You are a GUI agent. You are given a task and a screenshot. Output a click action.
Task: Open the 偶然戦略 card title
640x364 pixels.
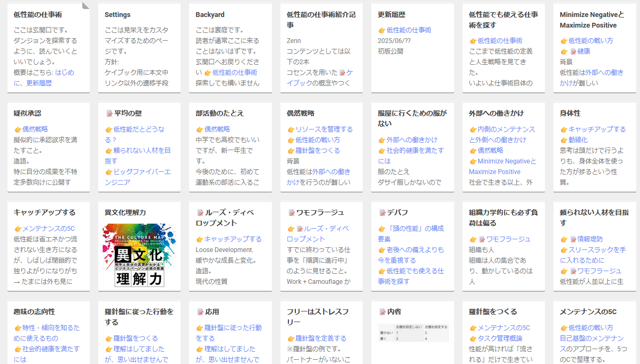(x=301, y=113)
